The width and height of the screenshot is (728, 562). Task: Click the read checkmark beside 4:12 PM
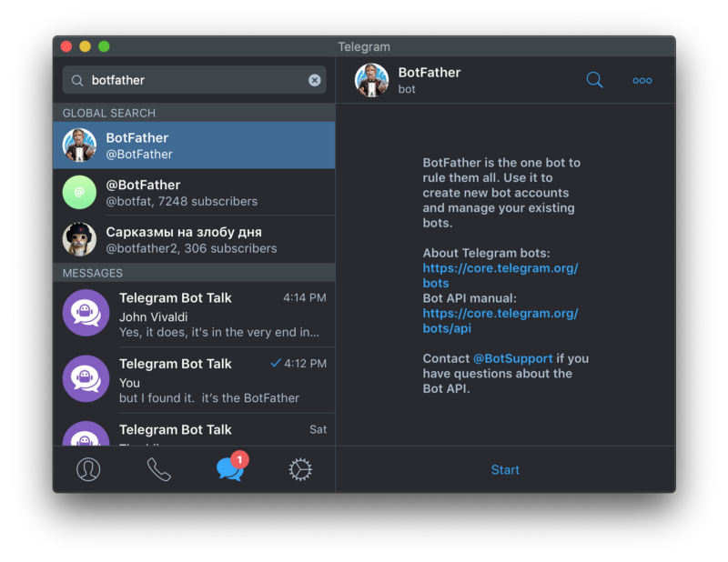pyautogui.click(x=276, y=363)
